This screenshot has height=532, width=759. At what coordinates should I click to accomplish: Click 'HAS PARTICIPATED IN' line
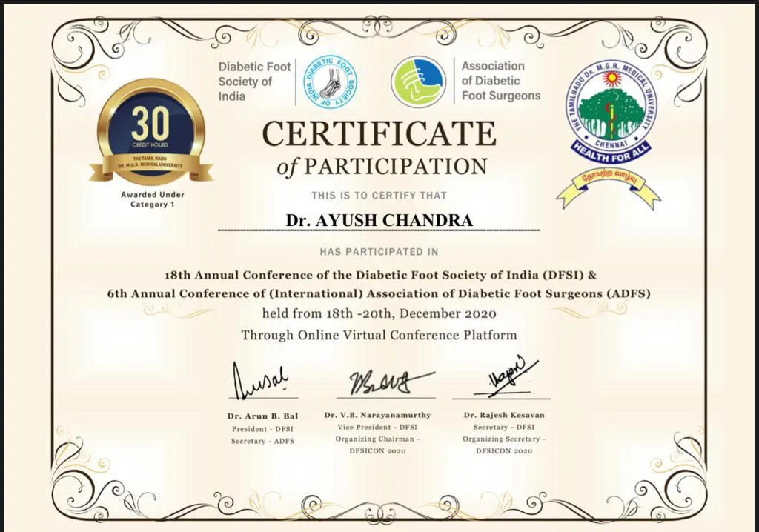[x=379, y=252]
